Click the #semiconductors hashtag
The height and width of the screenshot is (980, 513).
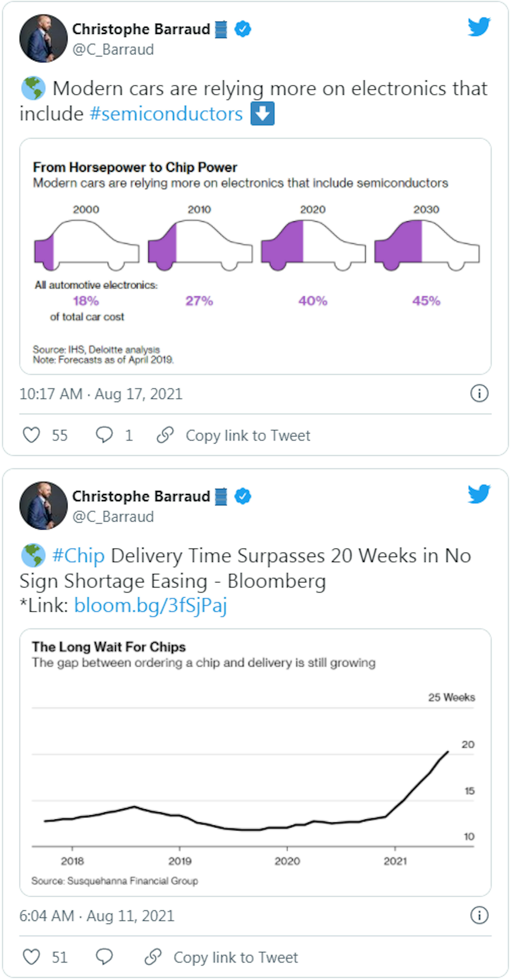point(166,114)
